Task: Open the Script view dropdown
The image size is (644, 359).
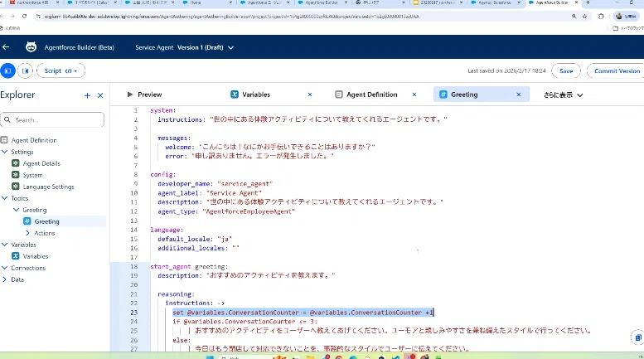Action: click(x=61, y=70)
